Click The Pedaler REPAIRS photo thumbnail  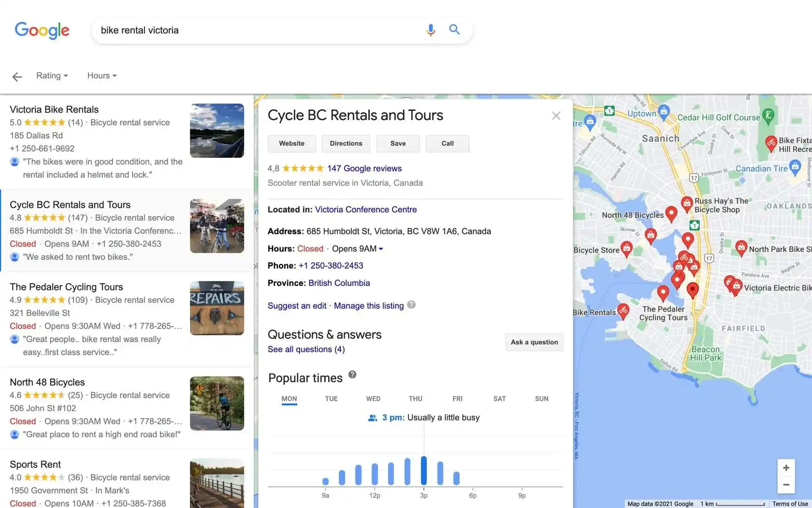[x=217, y=308]
